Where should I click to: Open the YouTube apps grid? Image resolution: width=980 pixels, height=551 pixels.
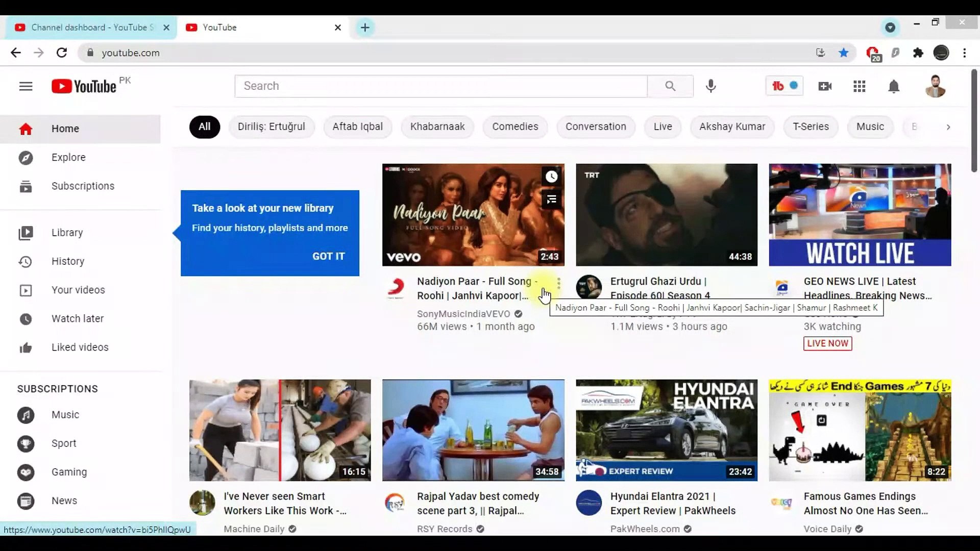pos(859,86)
